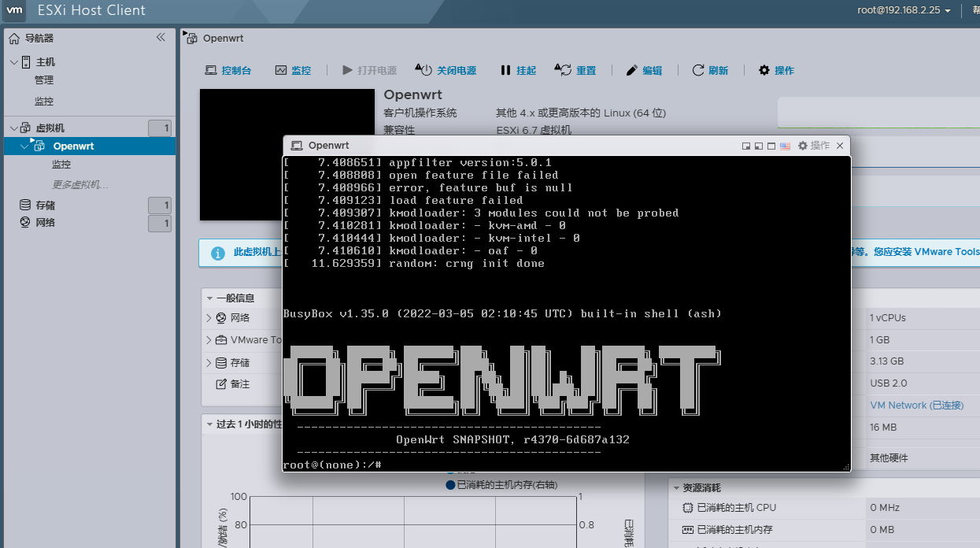
Task: Expand the 存储 row in 一般信息
Action: pyautogui.click(x=209, y=363)
